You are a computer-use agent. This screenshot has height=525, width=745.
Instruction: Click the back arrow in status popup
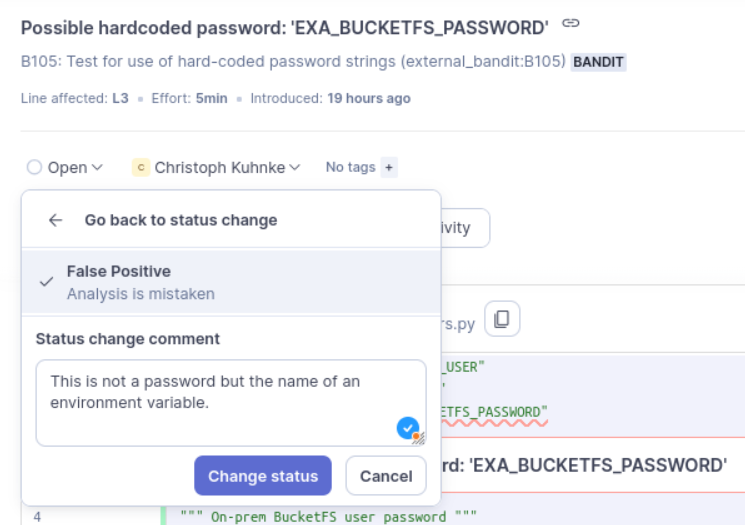pos(55,220)
